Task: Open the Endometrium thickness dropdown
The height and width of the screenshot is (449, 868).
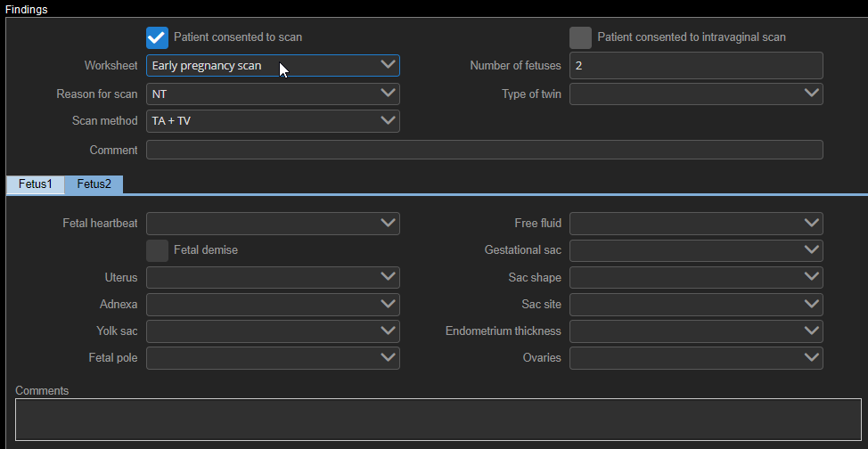Action: click(x=695, y=331)
